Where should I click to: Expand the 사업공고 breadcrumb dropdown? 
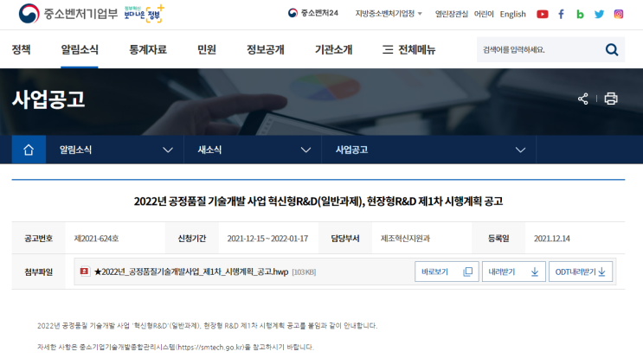coord(520,150)
